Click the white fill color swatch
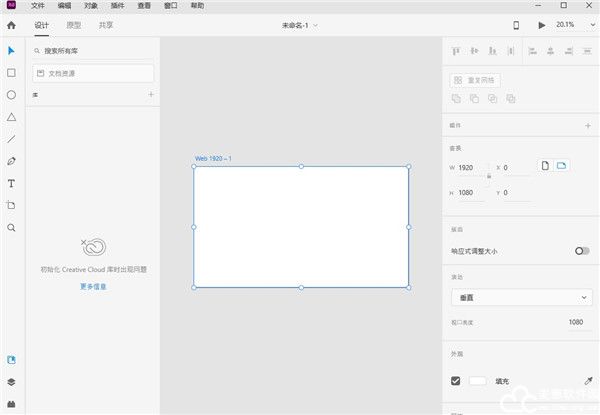This screenshot has width=600, height=415. 478,381
